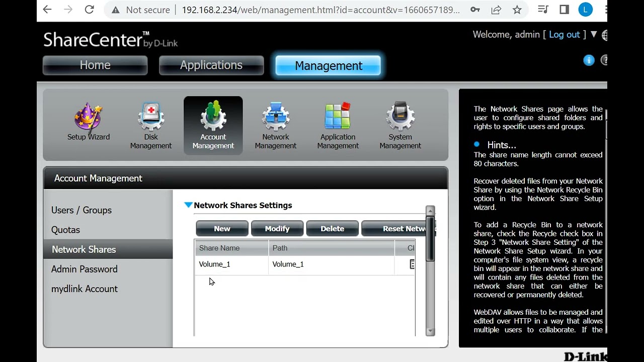The width and height of the screenshot is (644, 362).
Task: Toggle the browser side panel icon
Action: [x=564, y=10]
